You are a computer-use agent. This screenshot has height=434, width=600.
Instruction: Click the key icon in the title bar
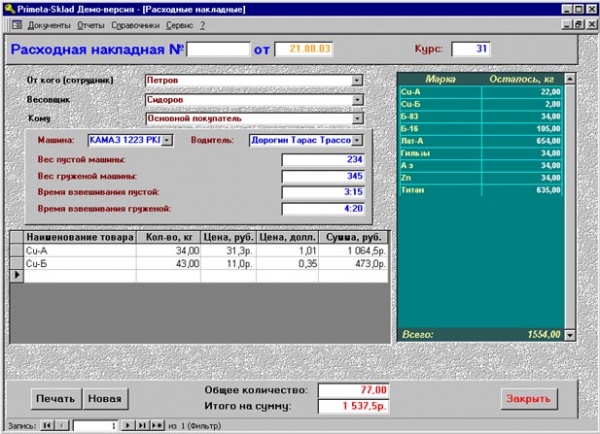(x=10, y=8)
